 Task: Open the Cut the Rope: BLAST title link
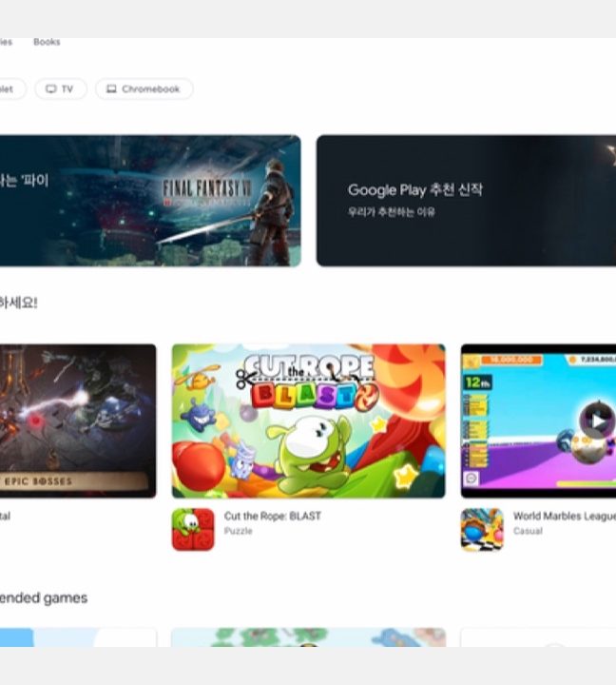click(x=273, y=516)
